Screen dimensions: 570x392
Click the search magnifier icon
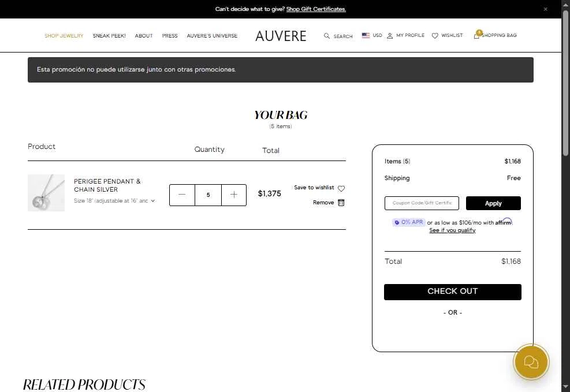tap(327, 36)
